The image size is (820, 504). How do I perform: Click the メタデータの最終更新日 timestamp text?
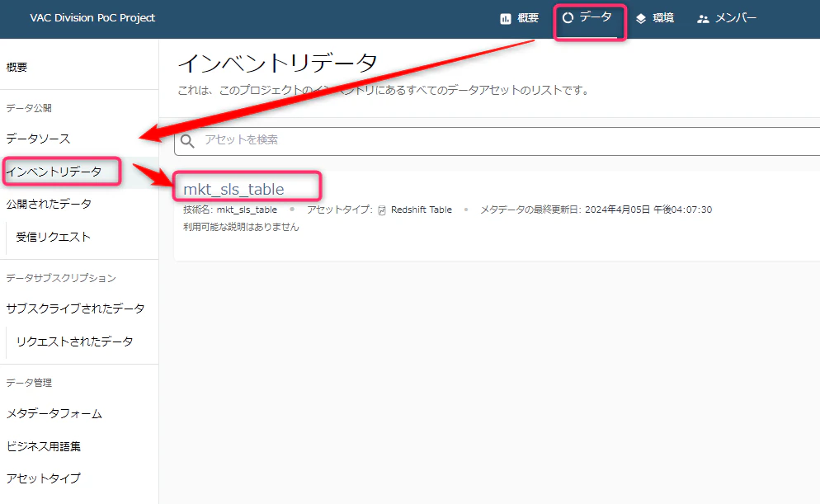point(596,210)
